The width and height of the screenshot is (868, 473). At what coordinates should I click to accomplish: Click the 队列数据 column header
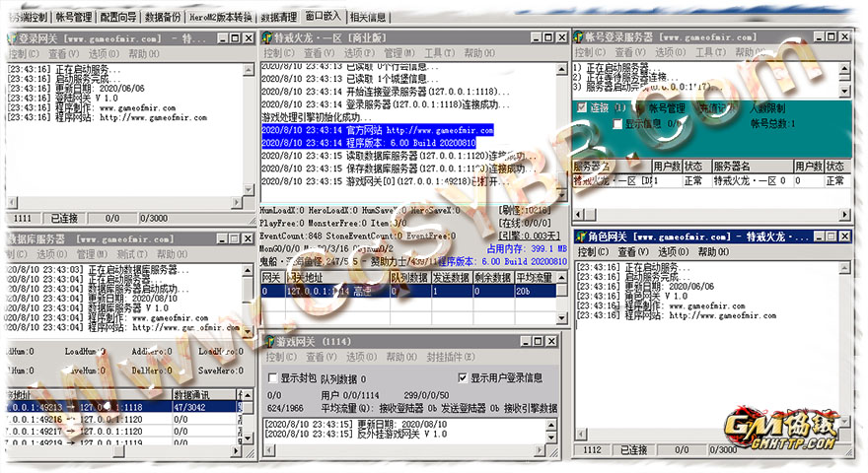pyautogui.click(x=409, y=277)
